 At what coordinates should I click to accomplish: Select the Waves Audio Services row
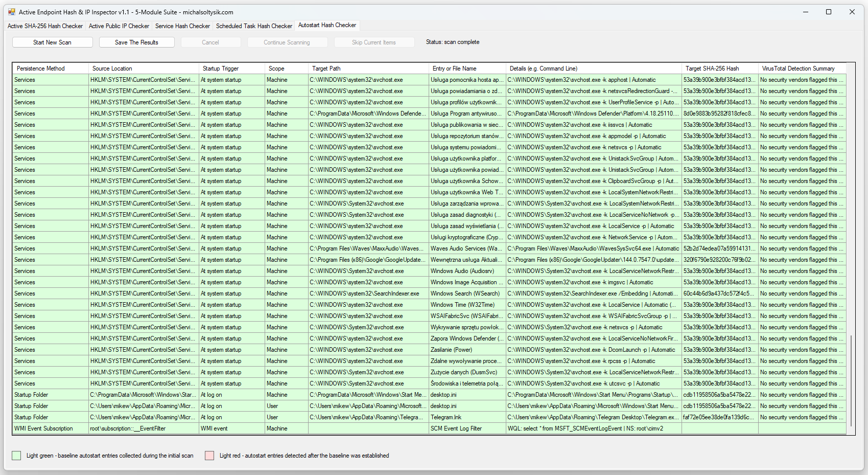pos(465,248)
